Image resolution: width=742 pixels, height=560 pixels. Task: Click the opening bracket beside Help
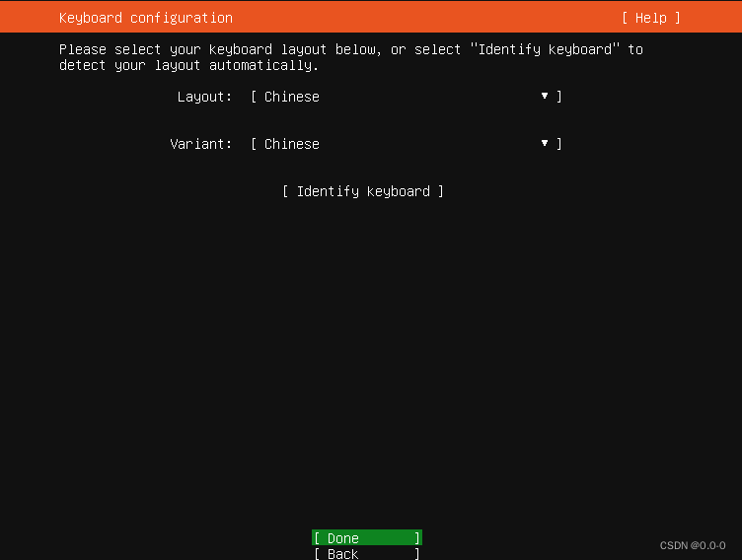(625, 18)
